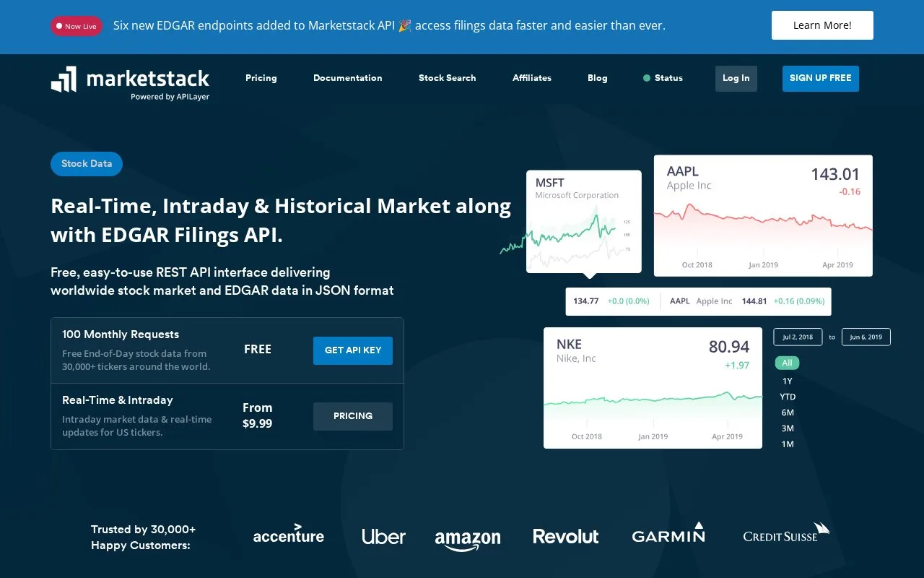Click the Credit Suisse logo
Viewport: 924px width, 578px height.
point(786,533)
